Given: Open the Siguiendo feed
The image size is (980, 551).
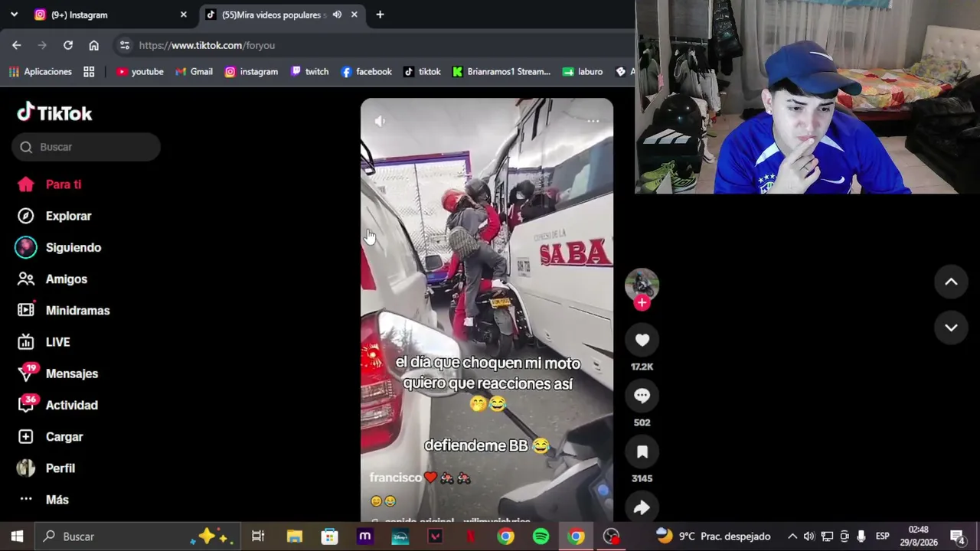Looking at the screenshot, I should [x=58, y=247].
